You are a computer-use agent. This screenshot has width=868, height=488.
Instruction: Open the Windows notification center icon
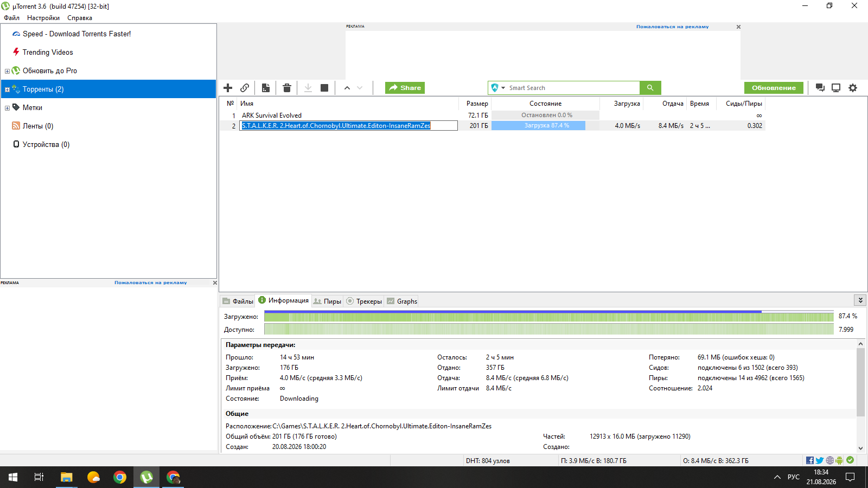pos(850,477)
